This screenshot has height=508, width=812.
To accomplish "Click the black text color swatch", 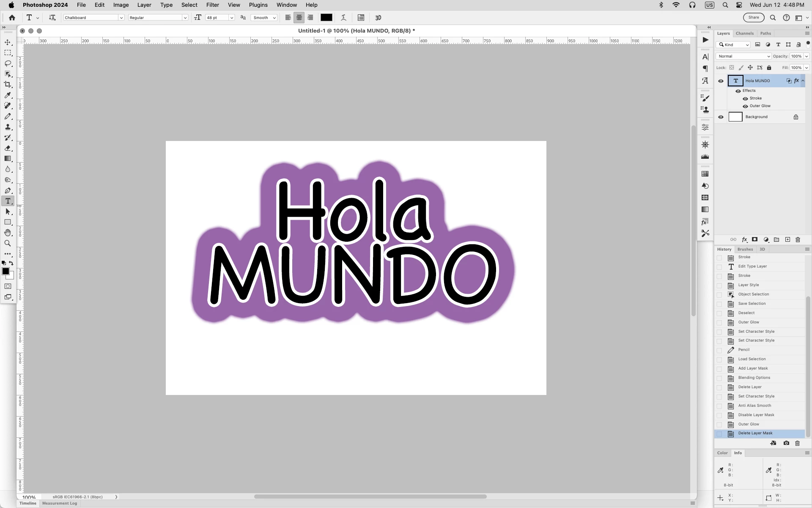I will click(326, 18).
